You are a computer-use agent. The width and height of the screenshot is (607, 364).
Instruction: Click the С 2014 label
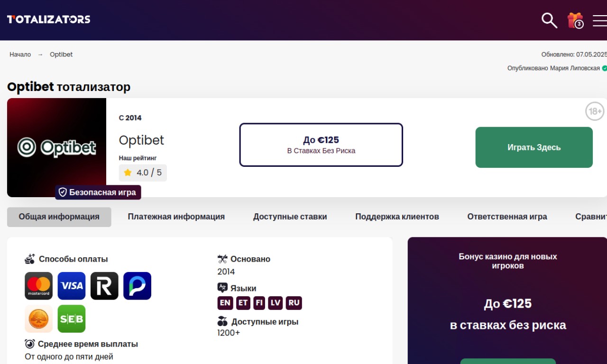pos(130,118)
